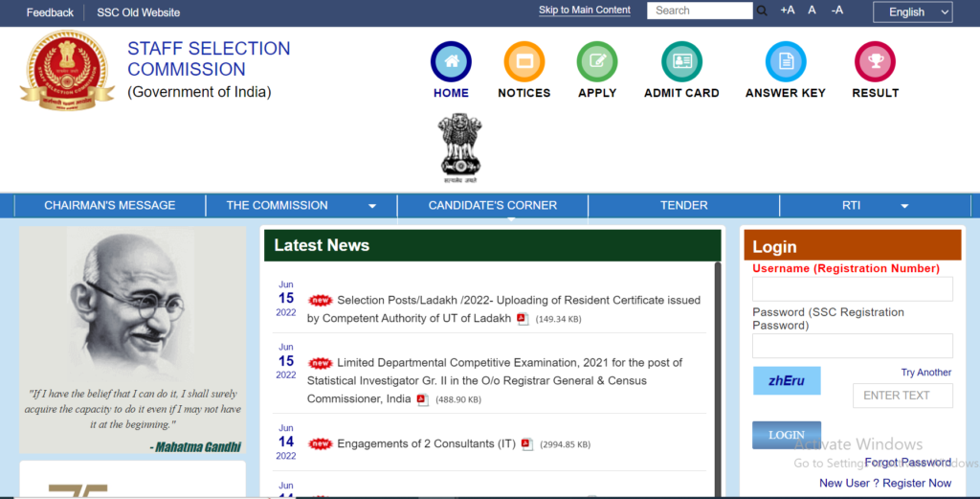
Task: Open the English language dropdown
Action: (x=912, y=11)
